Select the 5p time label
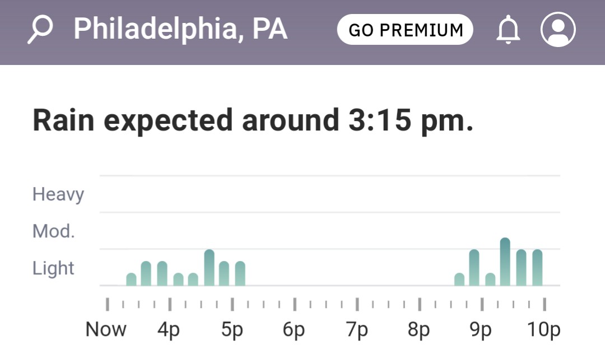 (232, 330)
